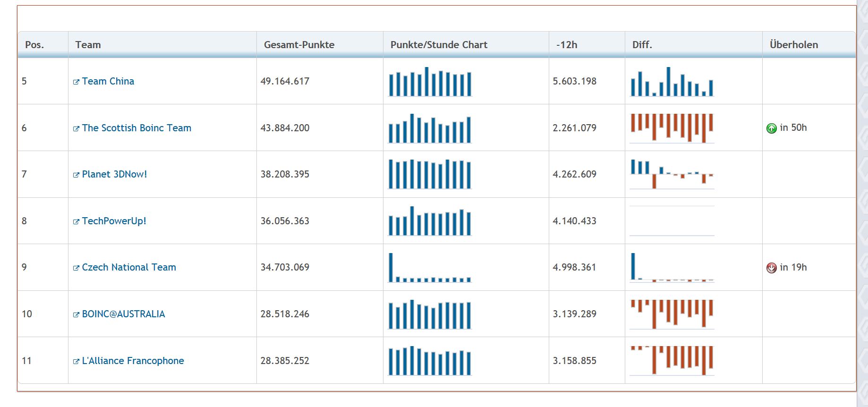Viewport: 868px width, 407px height.
Task: Sort by Diff. column header
Action: click(x=694, y=45)
